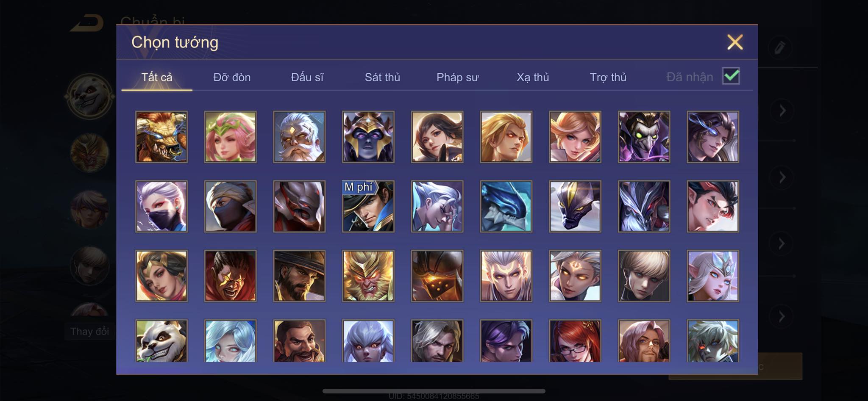The width and height of the screenshot is (868, 401).
Task: Choose the hero tagged M phí
Action: point(368,206)
